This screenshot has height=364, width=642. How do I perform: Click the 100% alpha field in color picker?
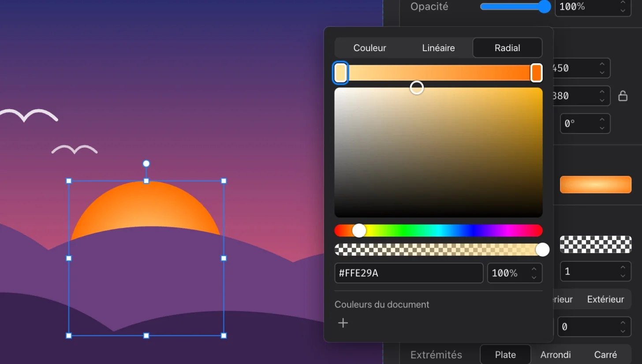(514, 273)
